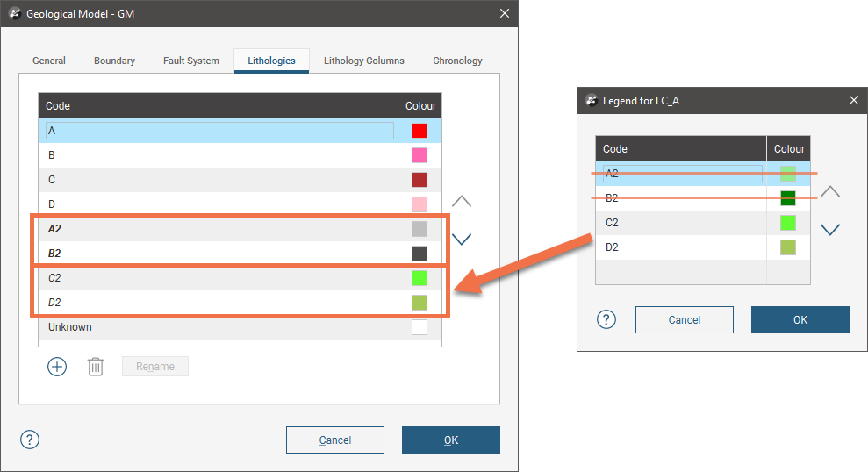This screenshot has width=868, height=472.
Task: Change the bright green colour of C2 in Geological Model
Action: coord(420,278)
